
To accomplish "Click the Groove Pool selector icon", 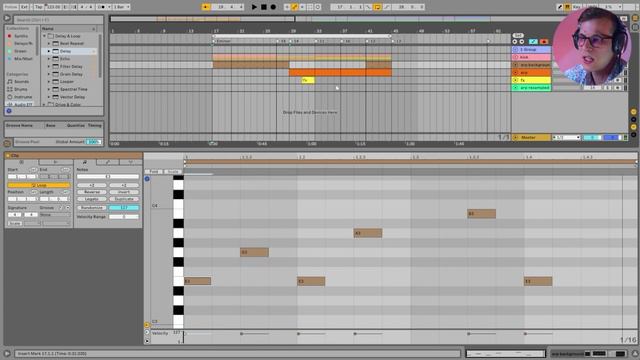I will click(7, 143).
